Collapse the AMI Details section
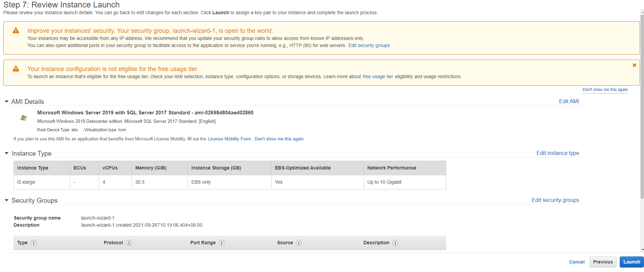This screenshot has width=644, height=272. [6, 101]
